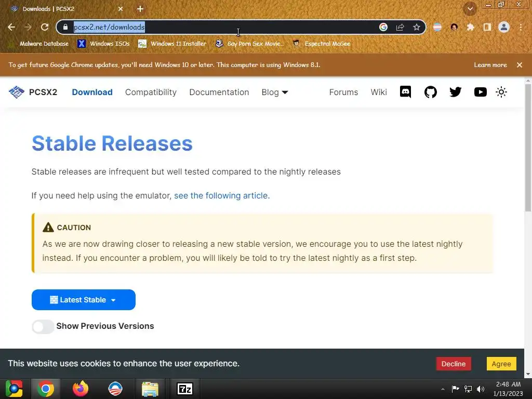The width and height of the screenshot is (532, 399).
Task: Open the PCSX2 GitHub page
Action: 431,92
